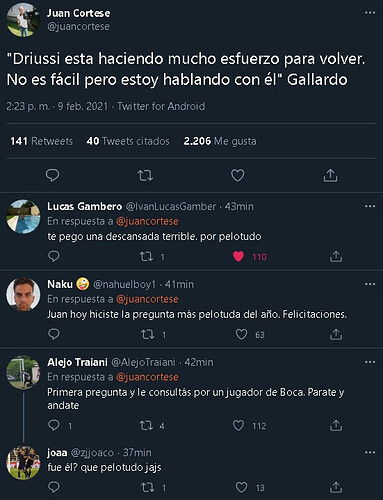Screen dimensions: 383x500
Task: Open @juancortese mention in Lucas Gambero's reply
Action: tap(147, 221)
